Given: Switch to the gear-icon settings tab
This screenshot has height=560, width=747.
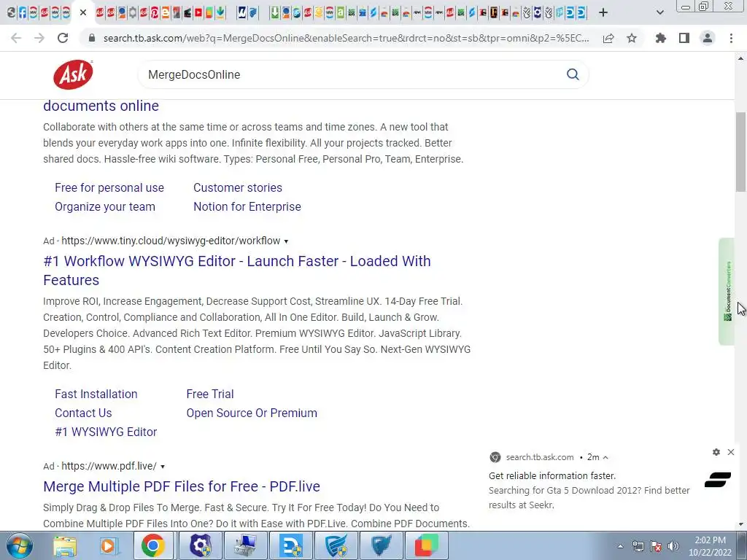Looking at the screenshot, I should coord(133,12).
